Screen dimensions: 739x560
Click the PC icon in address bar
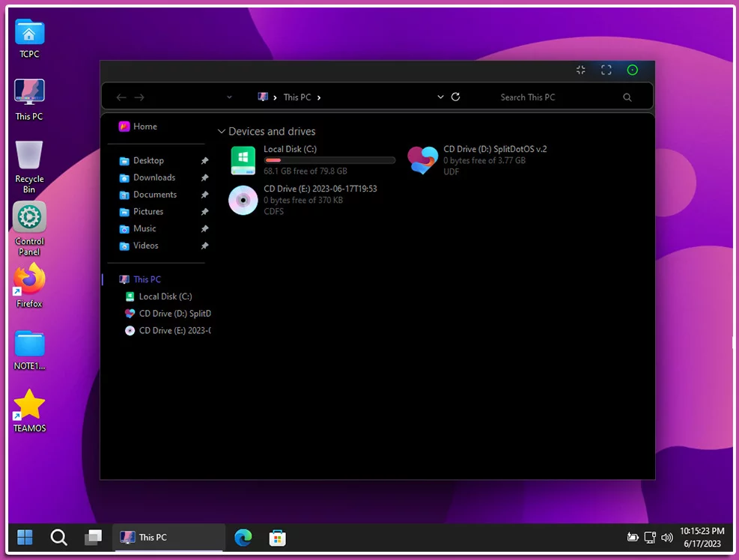pos(263,97)
